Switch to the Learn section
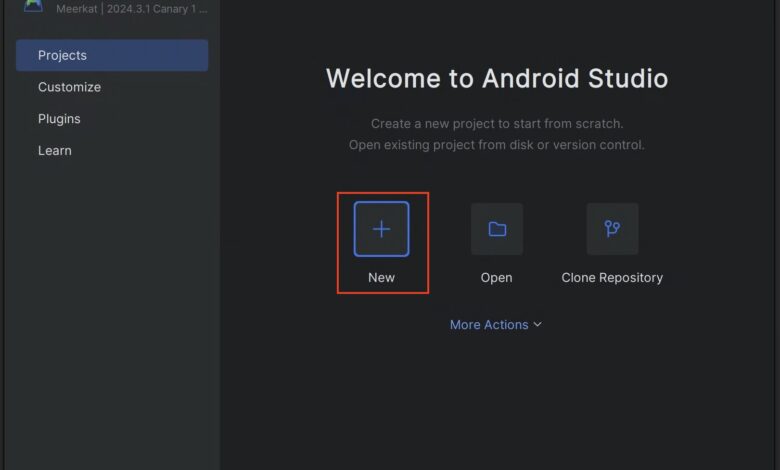Viewport: 780px width, 470px height. (x=55, y=151)
